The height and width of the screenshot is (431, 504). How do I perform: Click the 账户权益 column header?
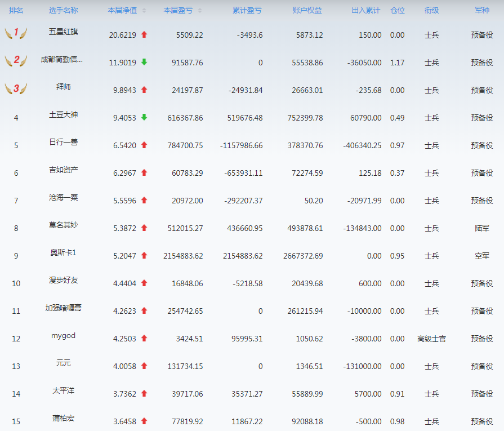tap(307, 10)
